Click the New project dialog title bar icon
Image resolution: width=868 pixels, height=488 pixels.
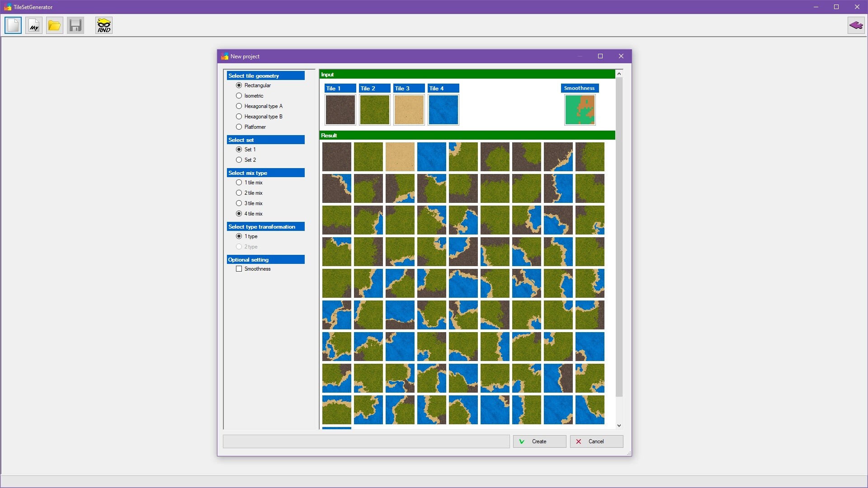224,56
